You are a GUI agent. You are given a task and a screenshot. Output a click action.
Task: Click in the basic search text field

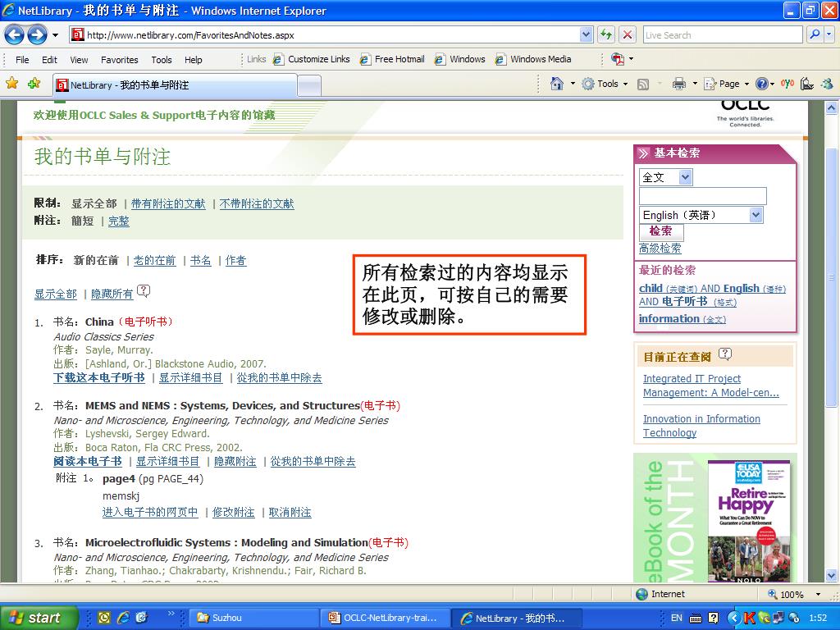702,196
